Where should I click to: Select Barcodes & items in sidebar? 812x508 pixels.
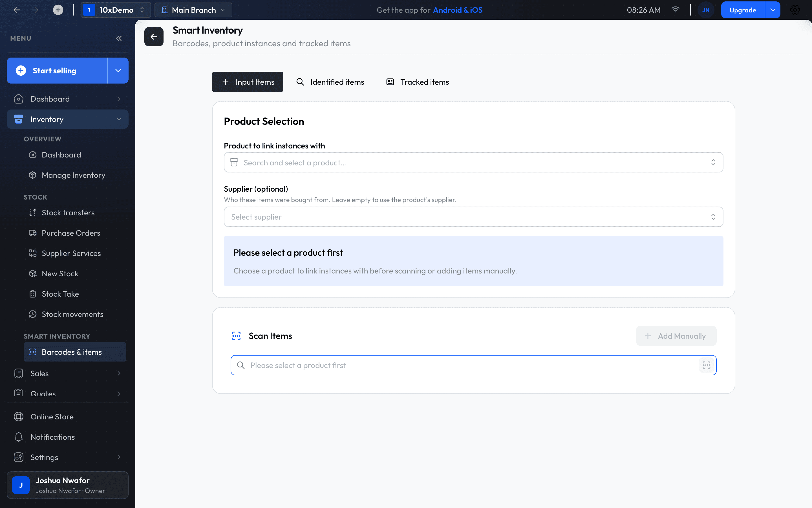[x=75, y=352]
